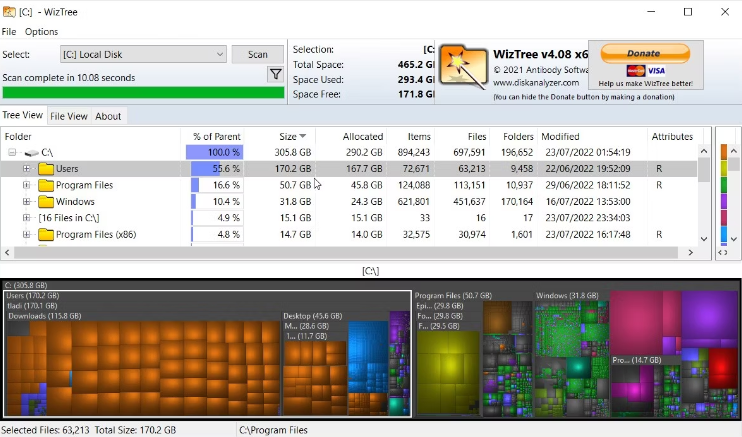
Task: Click the WizTree title bar app icon
Action: [x=9, y=12]
